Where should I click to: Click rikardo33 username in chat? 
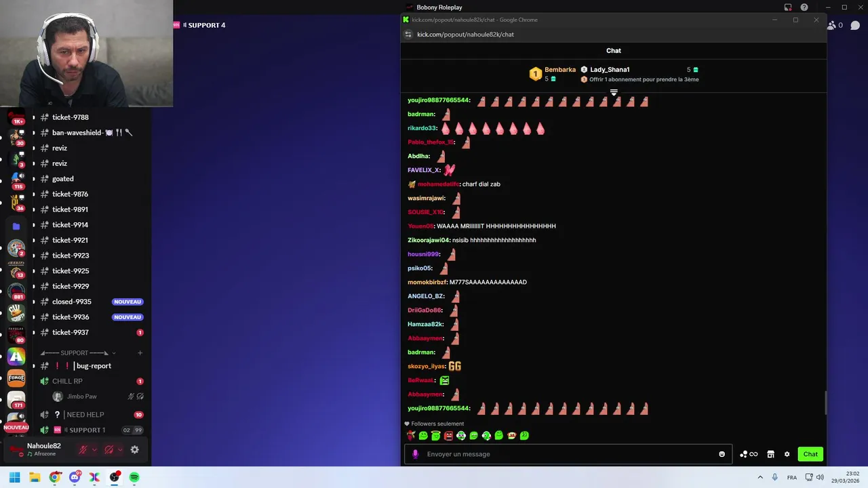coord(423,128)
